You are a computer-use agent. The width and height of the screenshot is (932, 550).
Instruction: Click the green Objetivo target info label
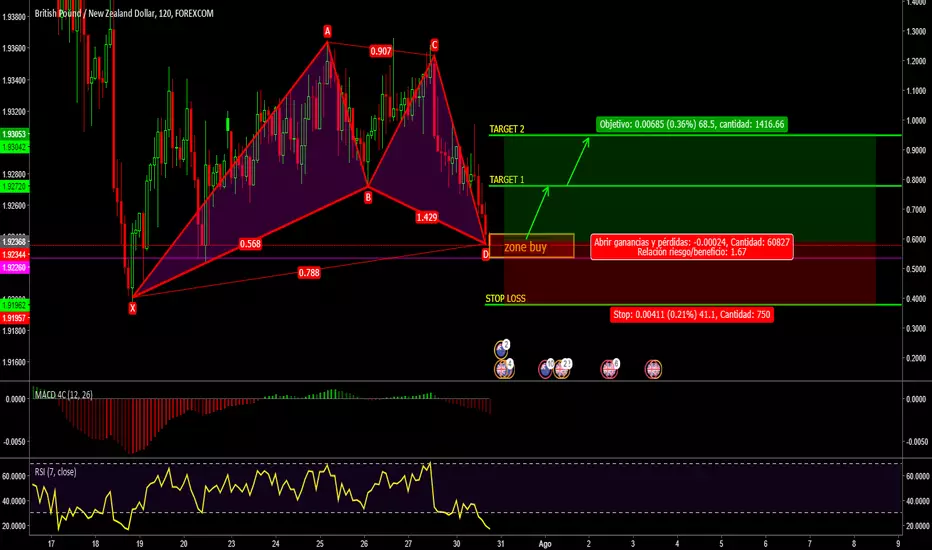coord(692,124)
